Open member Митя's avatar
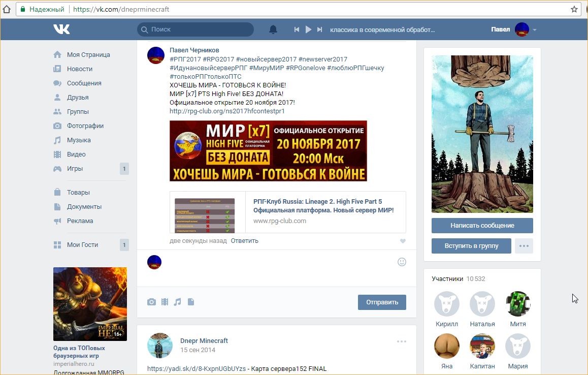Screen dimensions: 588x375 [518, 304]
